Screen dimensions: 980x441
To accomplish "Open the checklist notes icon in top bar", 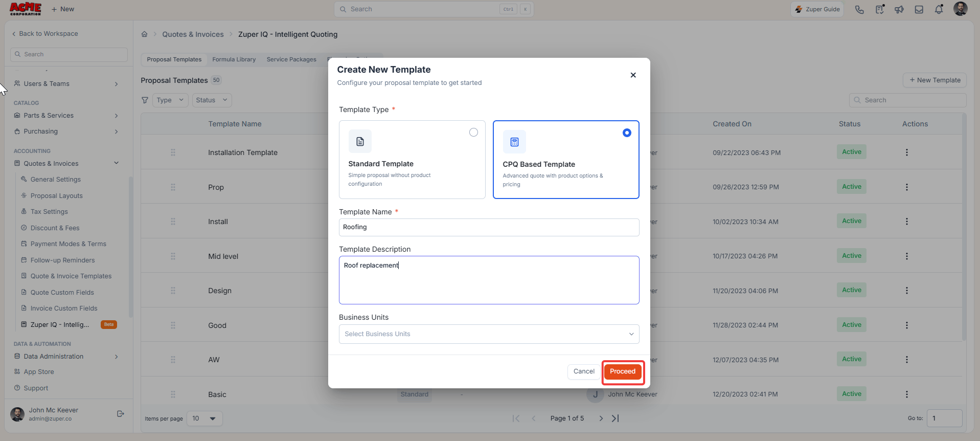I will 879,9.
